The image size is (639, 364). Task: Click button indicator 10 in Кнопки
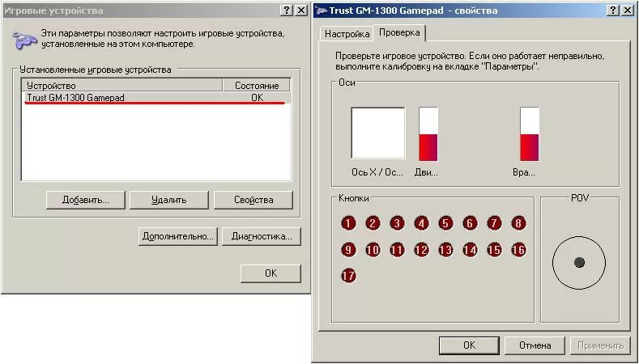tap(373, 250)
